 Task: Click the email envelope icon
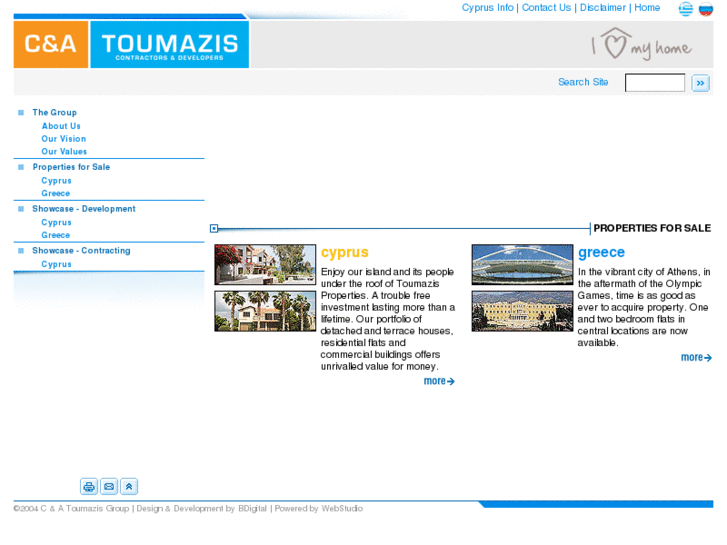click(109, 486)
